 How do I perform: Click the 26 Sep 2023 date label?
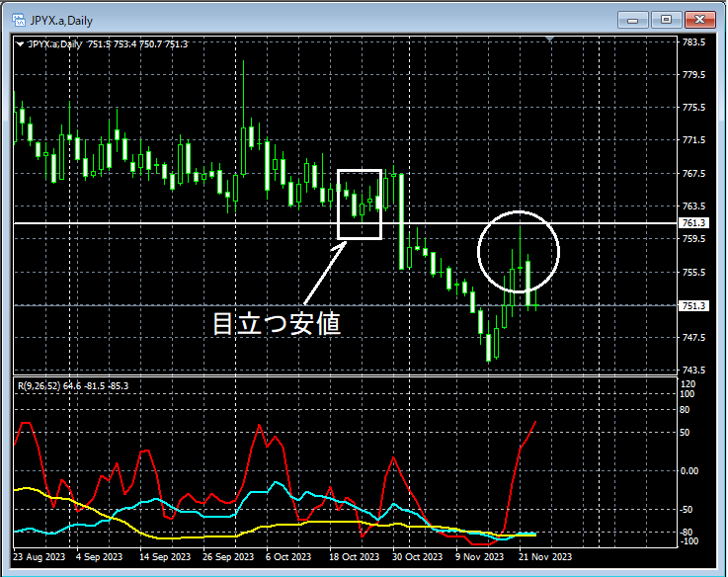coord(228,556)
